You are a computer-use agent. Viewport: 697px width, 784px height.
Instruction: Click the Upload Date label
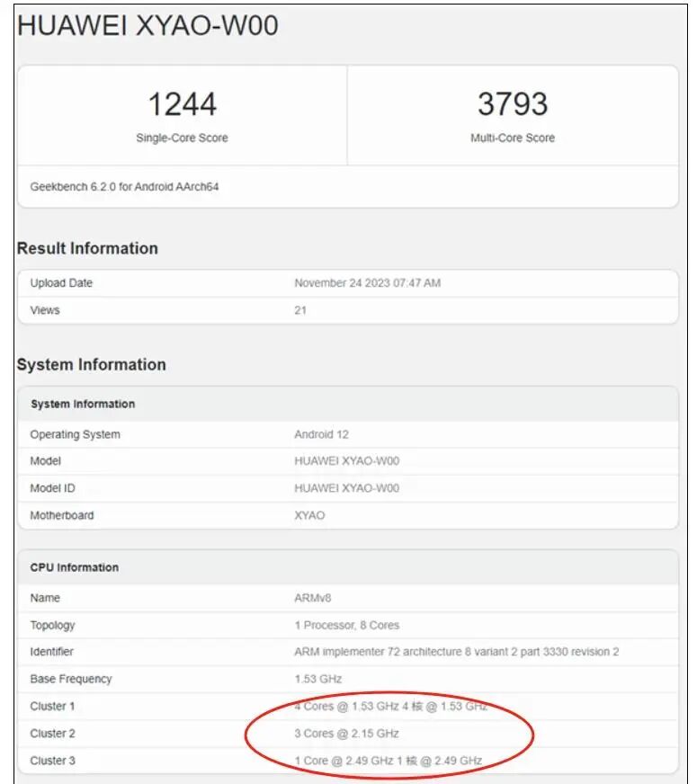tap(61, 283)
